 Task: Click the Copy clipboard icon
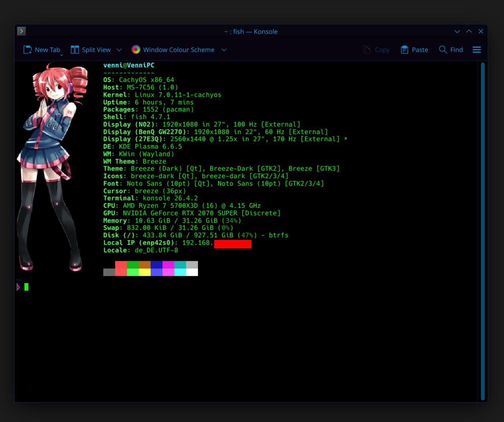tap(367, 50)
